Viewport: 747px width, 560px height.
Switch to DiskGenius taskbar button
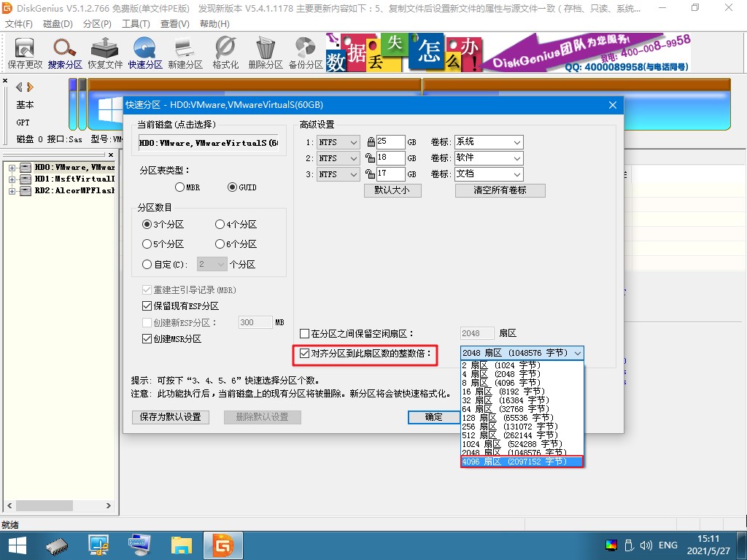[223, 545]
